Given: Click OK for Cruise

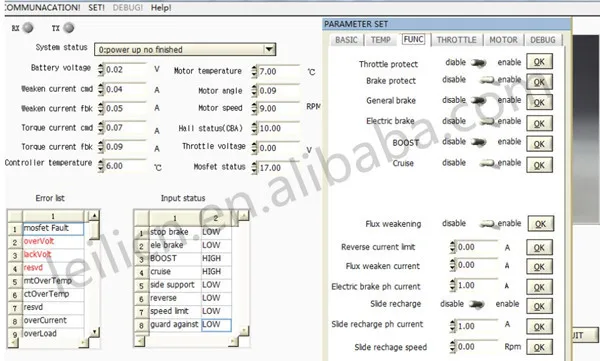Looking at the screenshot, I should click(539, 165).
